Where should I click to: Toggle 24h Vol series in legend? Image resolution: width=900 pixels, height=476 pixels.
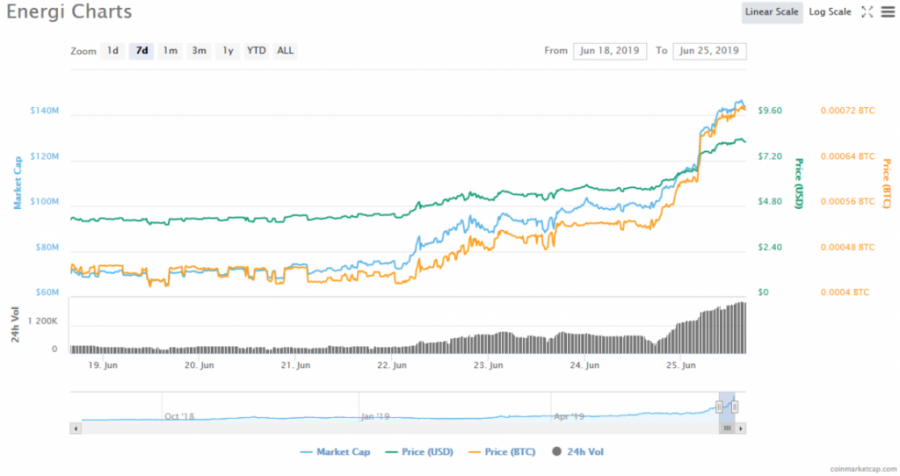click(x=577, y=452)
